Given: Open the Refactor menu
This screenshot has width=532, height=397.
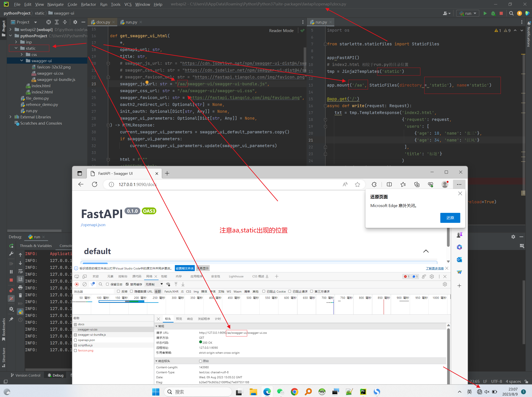Looking at the screenshot, I should (x=88, y=4).
